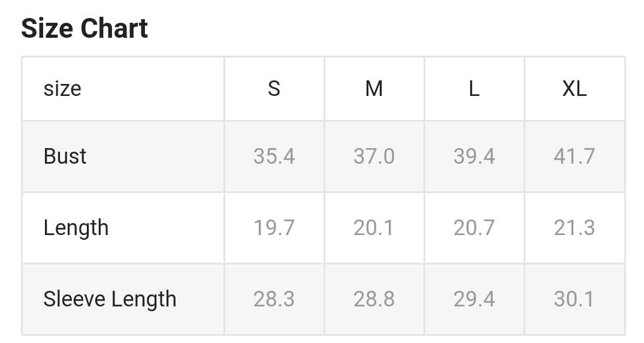Click Bust value 39.4 for size L
Screen dimensions: 644x343
[x=474, y=156]
